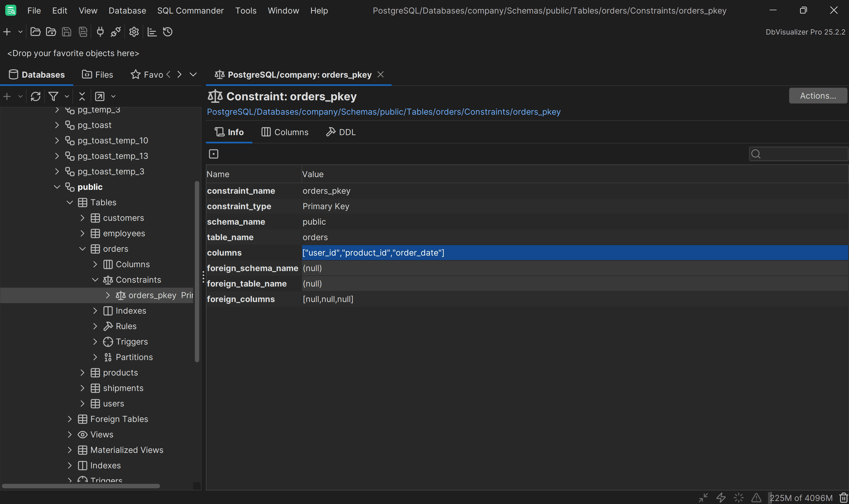Expand the customers table
Image resolution: width=849 pixels, height=504 pixels.
coord(82,218)
